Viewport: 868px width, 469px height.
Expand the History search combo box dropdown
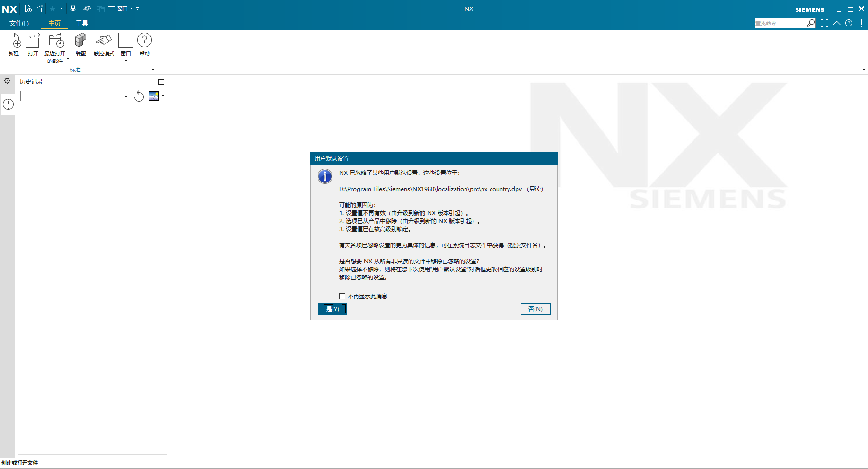125,96
